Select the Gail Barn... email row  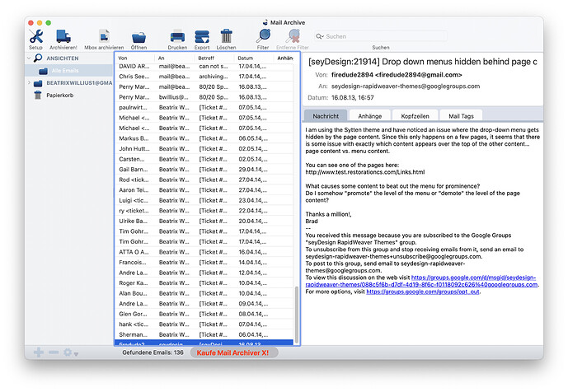coord(204,170)
